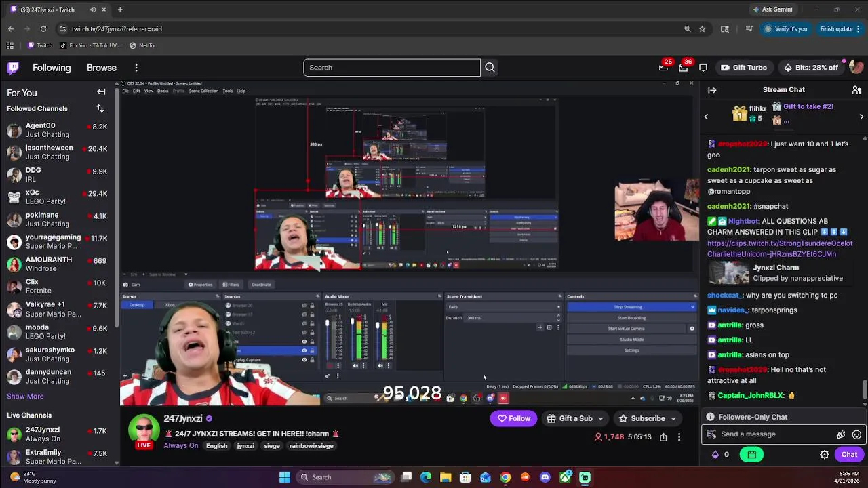
Task: Open the notifications inbox with badge 36
Action: pos(683,68)
